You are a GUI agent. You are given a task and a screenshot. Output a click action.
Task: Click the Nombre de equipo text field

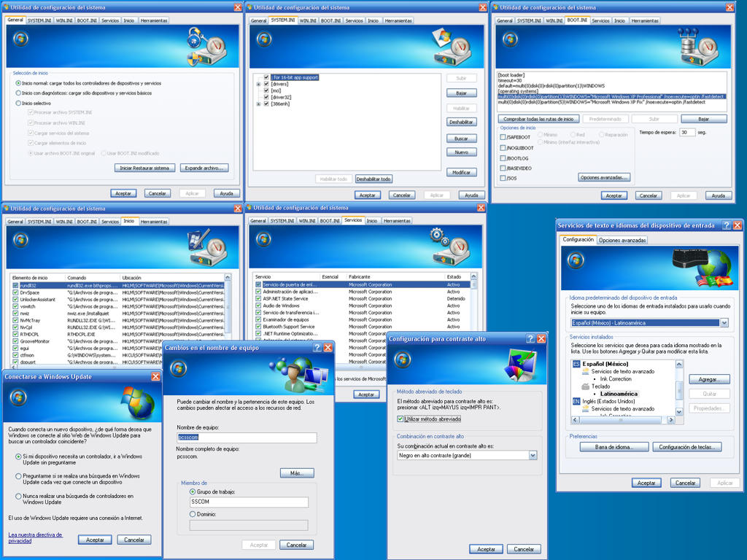coord(247,437)
